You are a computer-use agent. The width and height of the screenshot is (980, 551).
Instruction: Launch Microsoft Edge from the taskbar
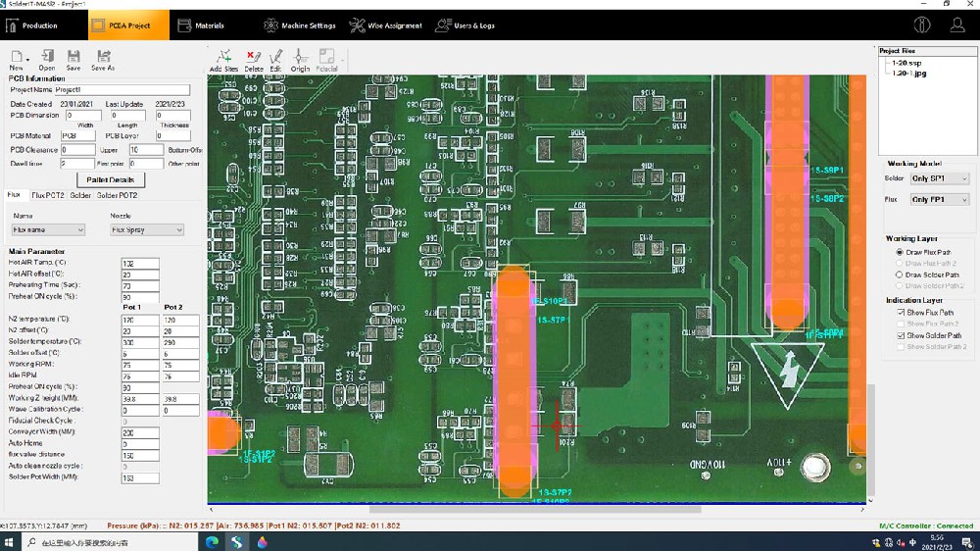(x=212, y=542)
